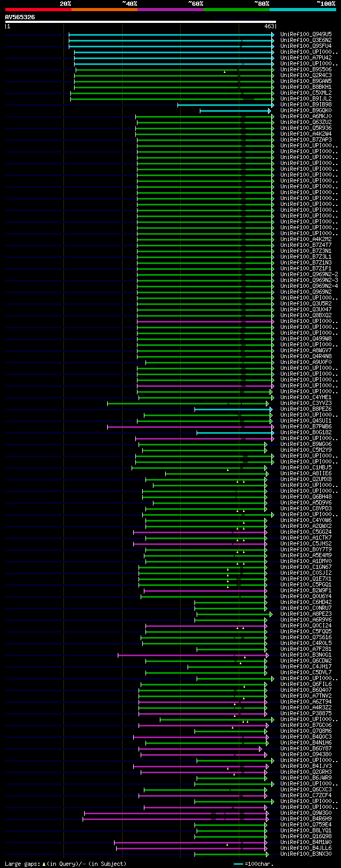
Task: Select the UniRef100_A8IIE6 label
Action: click(x=306, y=473)
